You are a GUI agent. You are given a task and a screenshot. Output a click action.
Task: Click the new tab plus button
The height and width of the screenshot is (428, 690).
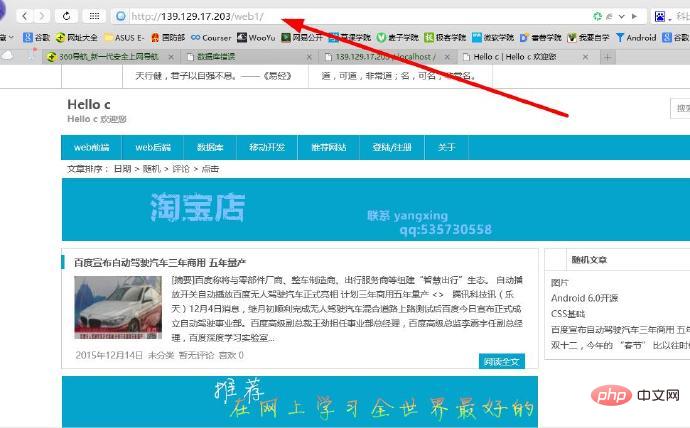607,57
